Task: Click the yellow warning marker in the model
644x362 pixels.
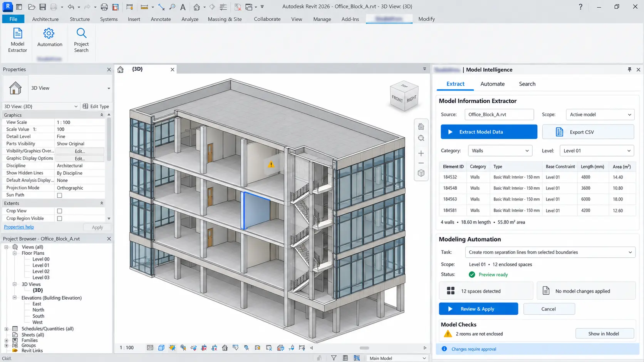Action: pos(271,165)
